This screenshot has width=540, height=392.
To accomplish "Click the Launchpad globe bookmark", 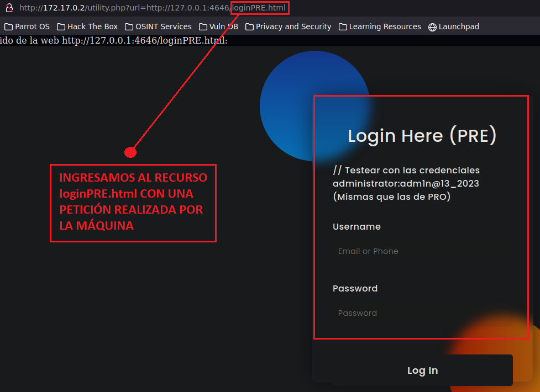I will pyautogui.click(x=454, y=27).
